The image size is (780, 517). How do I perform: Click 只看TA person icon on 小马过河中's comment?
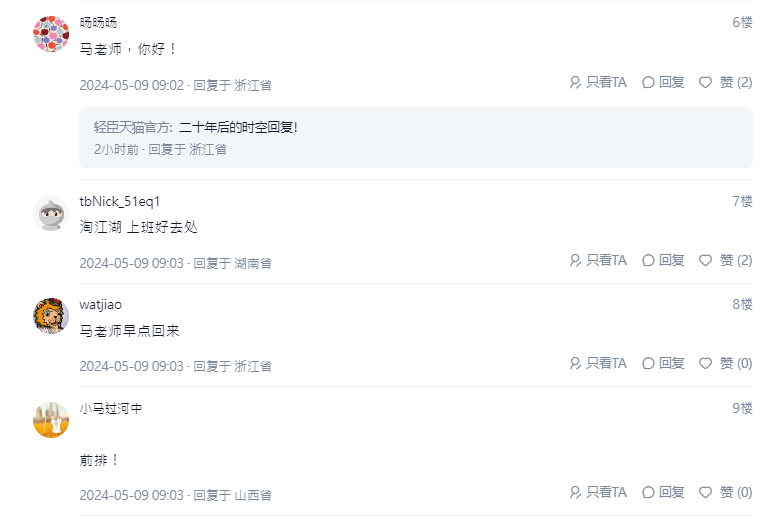click(x=575, y=492)
